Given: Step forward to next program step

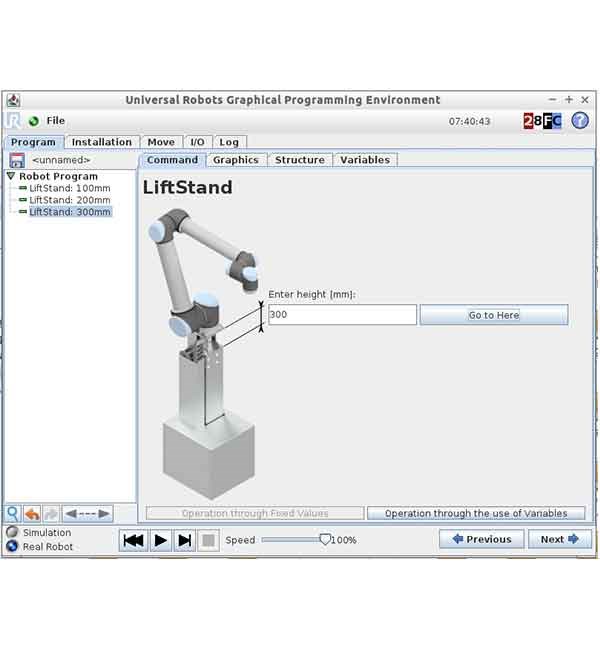Looking at the screenshot, I should [185, 540].
